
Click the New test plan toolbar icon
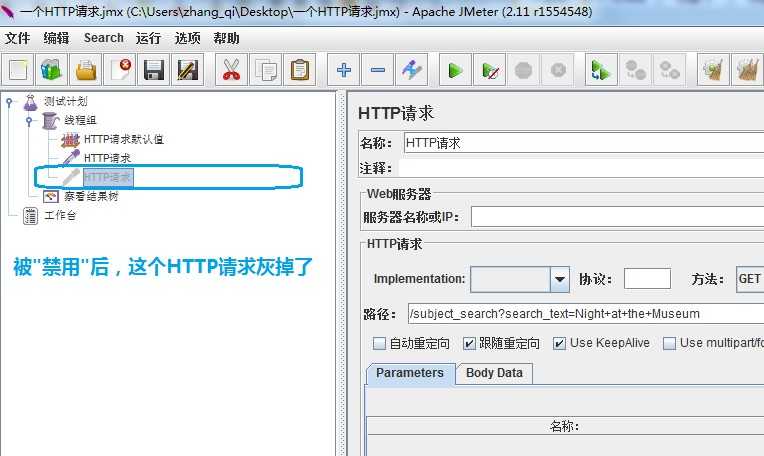pos(18,70)
